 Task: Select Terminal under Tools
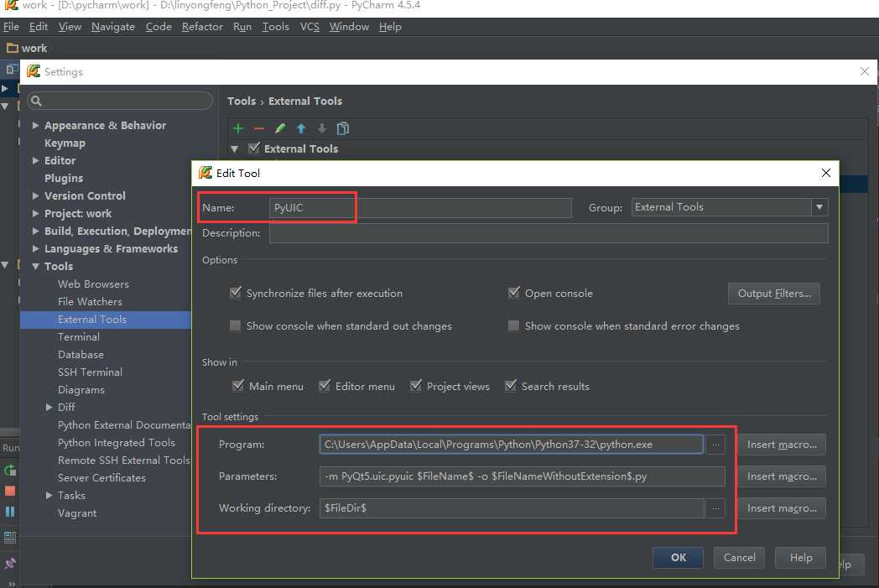[79, 337]
